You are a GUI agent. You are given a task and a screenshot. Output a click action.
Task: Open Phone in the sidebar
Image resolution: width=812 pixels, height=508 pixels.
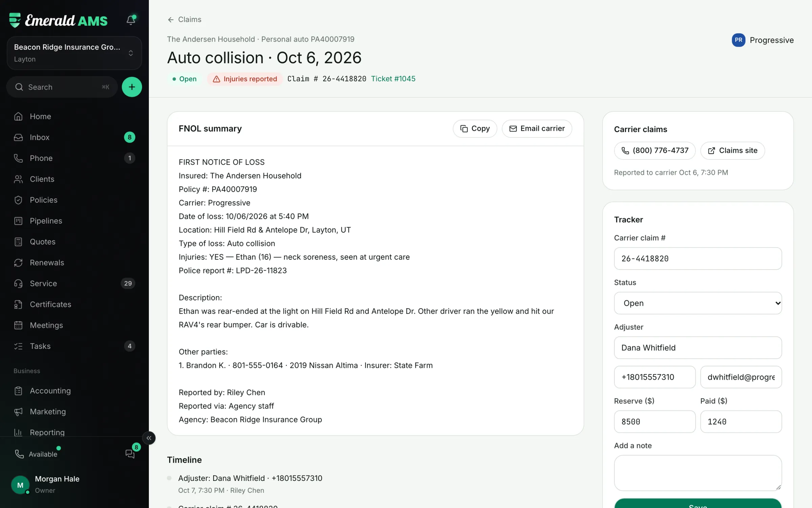pyautogui.click(x=74, y=158)
